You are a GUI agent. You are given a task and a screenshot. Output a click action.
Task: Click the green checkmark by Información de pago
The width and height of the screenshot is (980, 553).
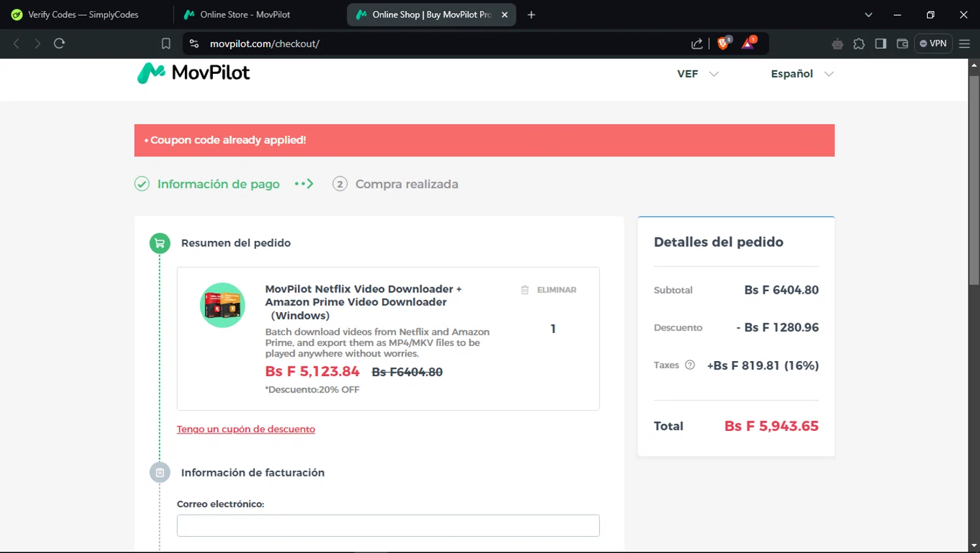[x=142, y=184]
